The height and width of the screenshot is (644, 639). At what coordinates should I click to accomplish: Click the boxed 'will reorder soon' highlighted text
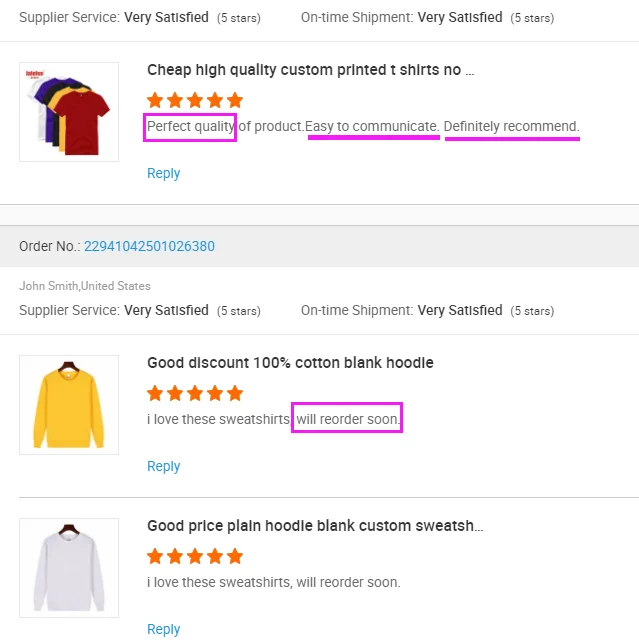[x=347, y=419]
